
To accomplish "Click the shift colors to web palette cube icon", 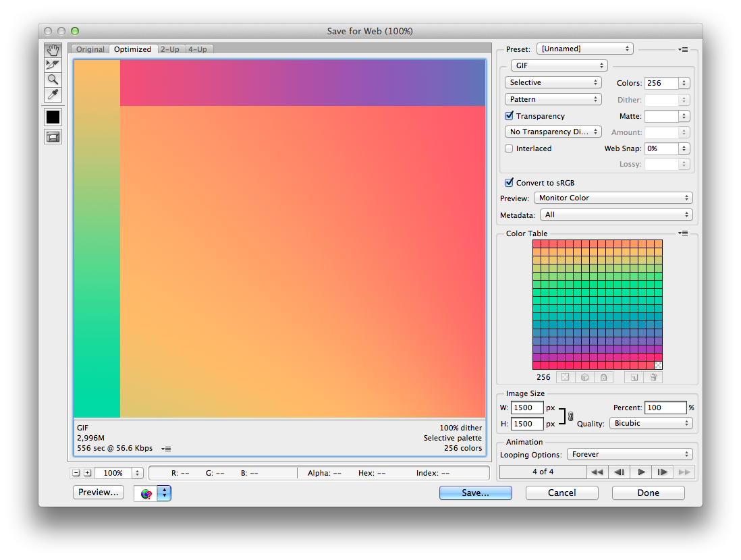I will click(584, 377).
